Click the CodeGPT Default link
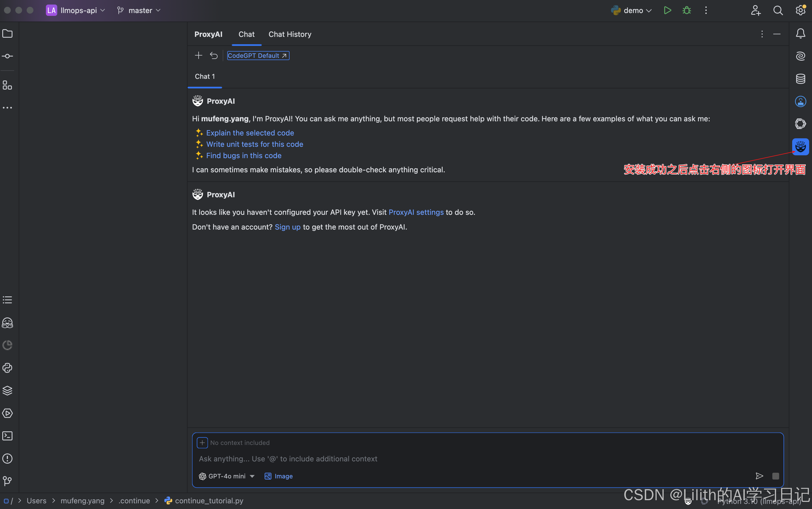812x509 pixels. [x=258, y=56]
